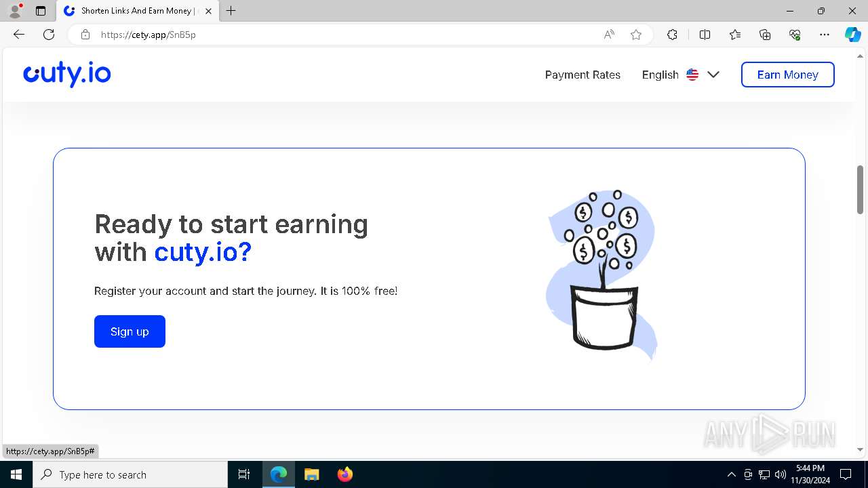Click the blue Sign up button
The height and width of the screenshot is (488, 868).
pyautogui.click(x=130, y=331)
